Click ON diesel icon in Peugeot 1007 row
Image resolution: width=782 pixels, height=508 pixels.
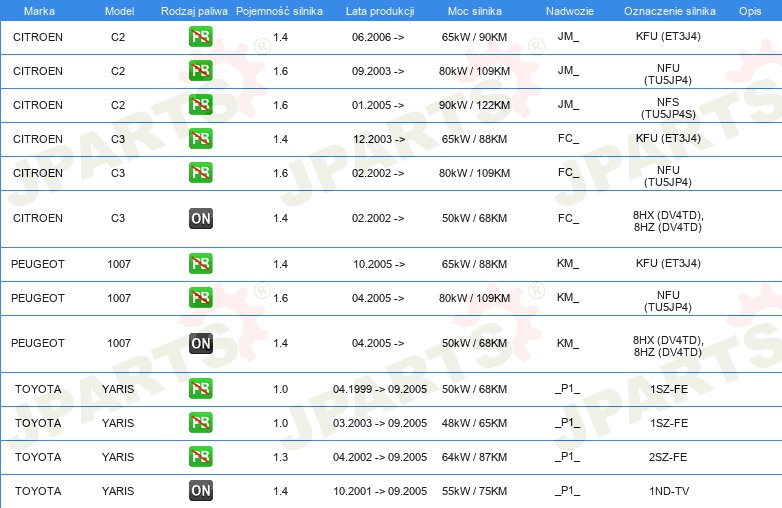(x=200, y=343)
